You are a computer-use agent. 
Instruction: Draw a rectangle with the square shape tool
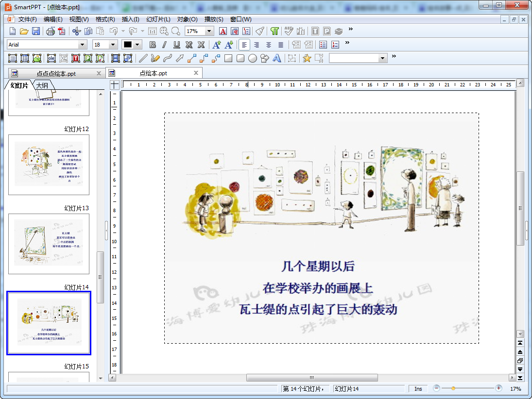pyautogui.click(x=228, y=58)
